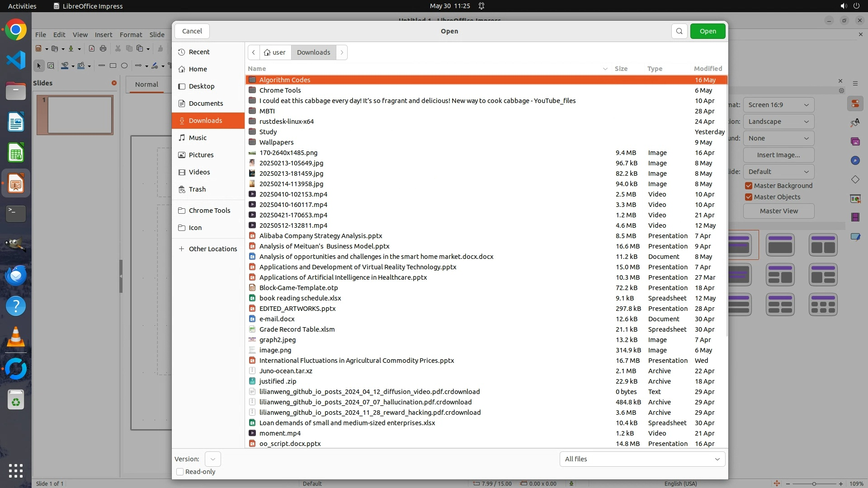868x488 pixels.
Task: Click the Cancel button
Action: click(192, 31)
